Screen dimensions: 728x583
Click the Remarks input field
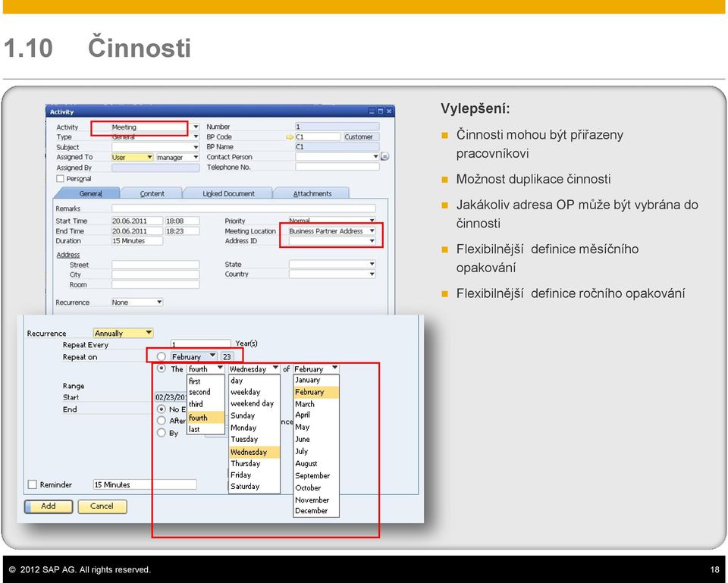(243, 208)
